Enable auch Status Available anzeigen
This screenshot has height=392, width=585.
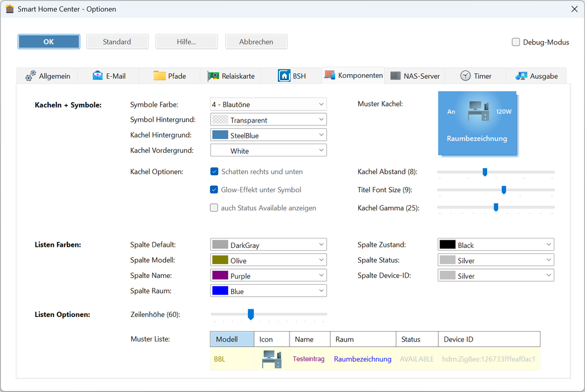(x=215, y=208)
